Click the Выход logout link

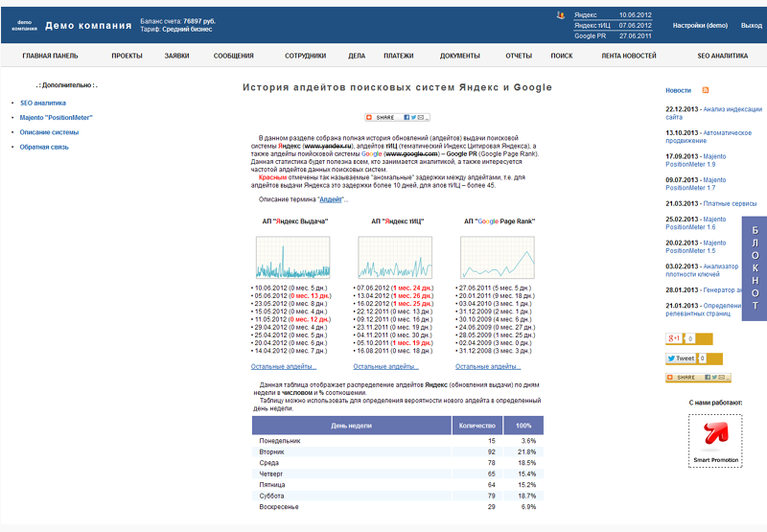pyautogui.click(x=752, y=26)
